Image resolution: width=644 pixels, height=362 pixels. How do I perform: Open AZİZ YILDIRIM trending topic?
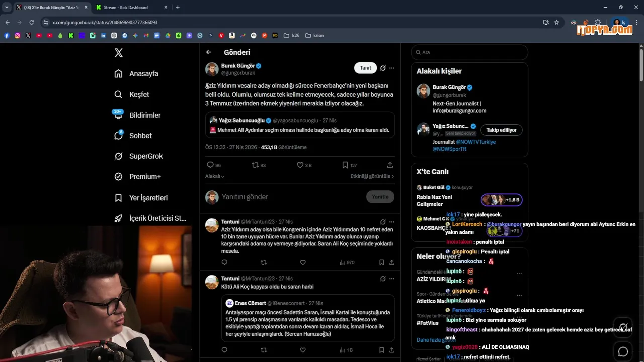click(x=434, y=279)
